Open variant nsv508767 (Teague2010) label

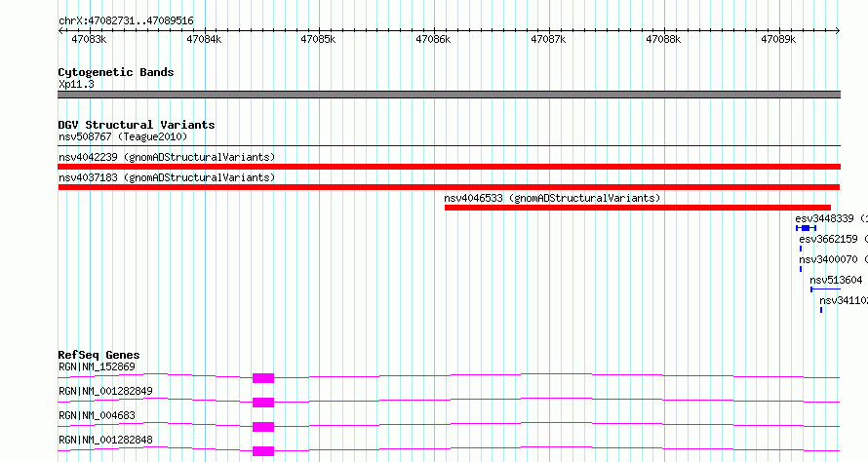[123, 136]
